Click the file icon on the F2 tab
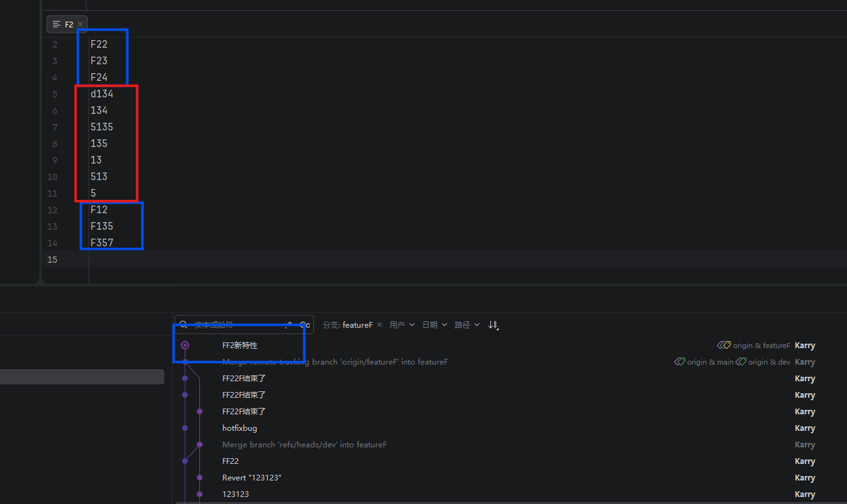 point(57,24)
